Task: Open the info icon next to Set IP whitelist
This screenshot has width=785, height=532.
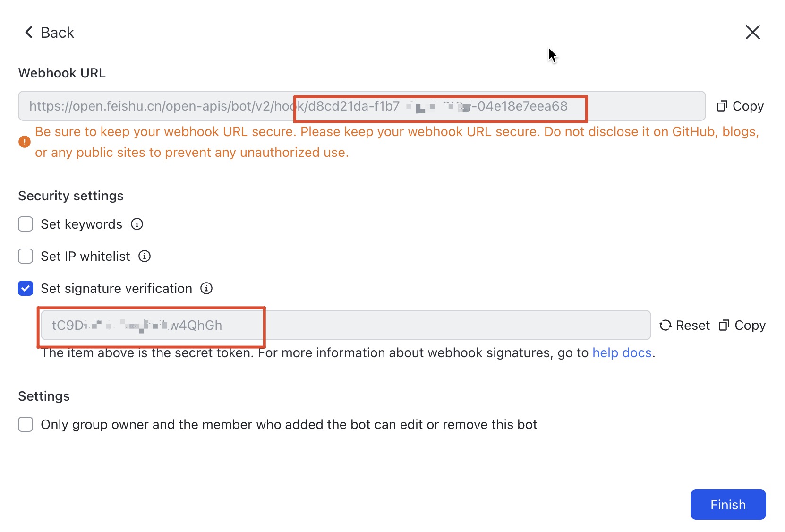Action: click(145, 256)
